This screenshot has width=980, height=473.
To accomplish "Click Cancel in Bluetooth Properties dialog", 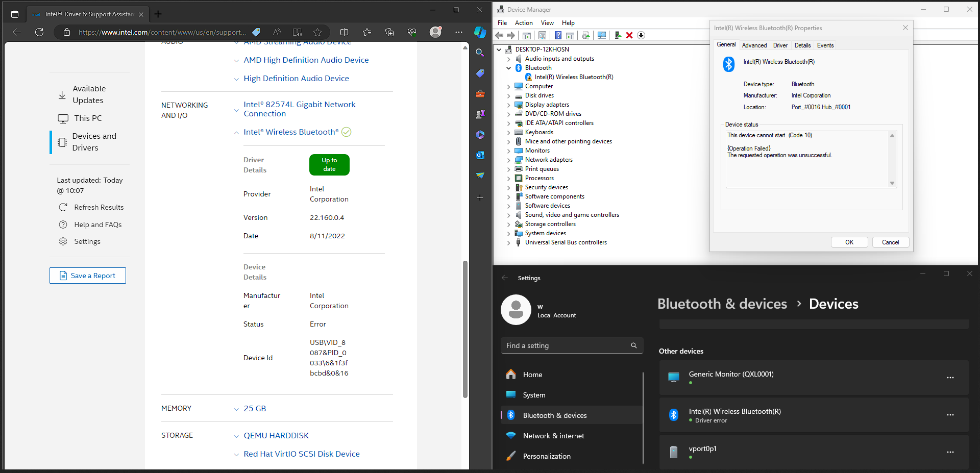I will click(891, 242).
